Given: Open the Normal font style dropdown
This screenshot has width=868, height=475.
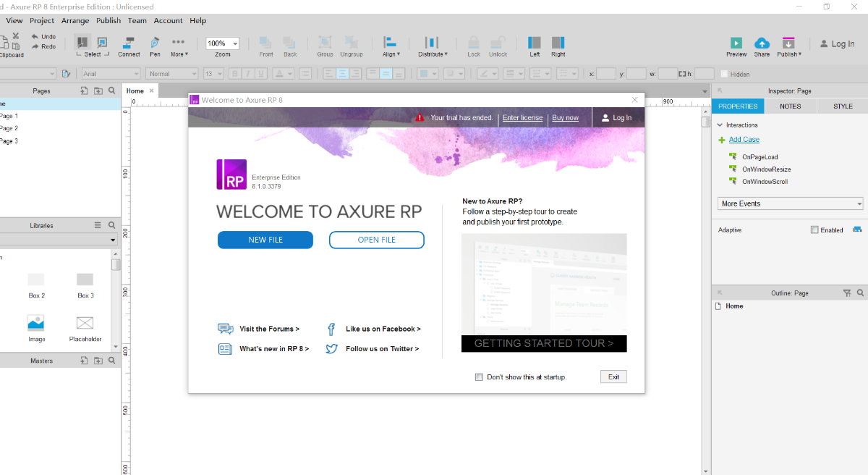Looking at the screenshot, I should coord(172,73).
